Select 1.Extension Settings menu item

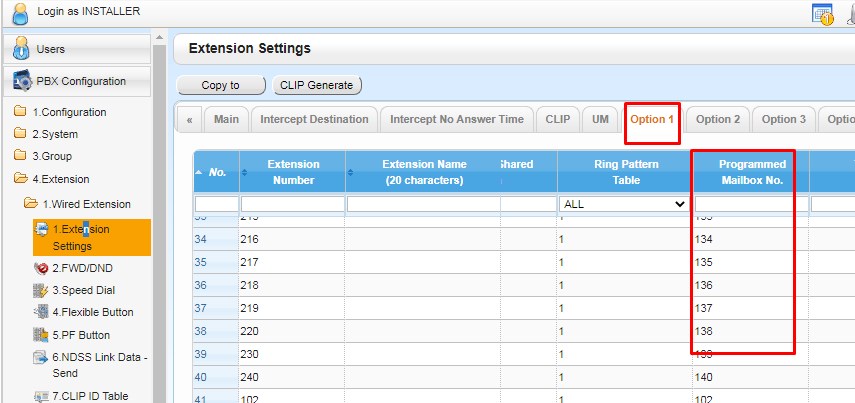[92, 238]
